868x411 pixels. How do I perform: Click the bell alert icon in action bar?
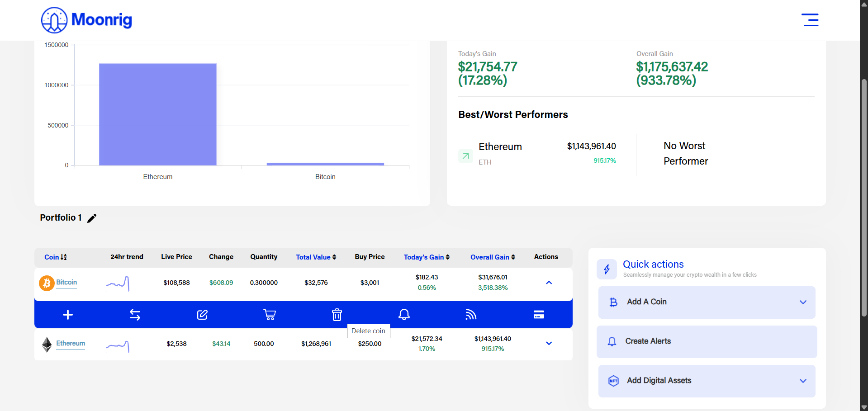pyautogui.click(x=404, y=315)
